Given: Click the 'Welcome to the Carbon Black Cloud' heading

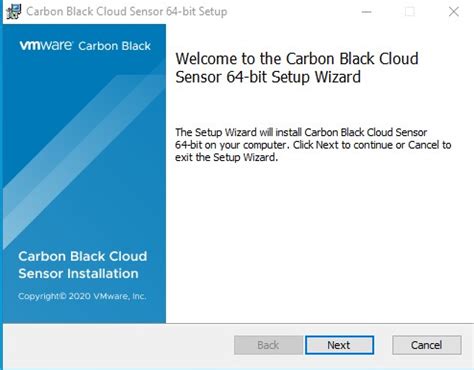Looking at the screenshot, I should coord(297,59).
